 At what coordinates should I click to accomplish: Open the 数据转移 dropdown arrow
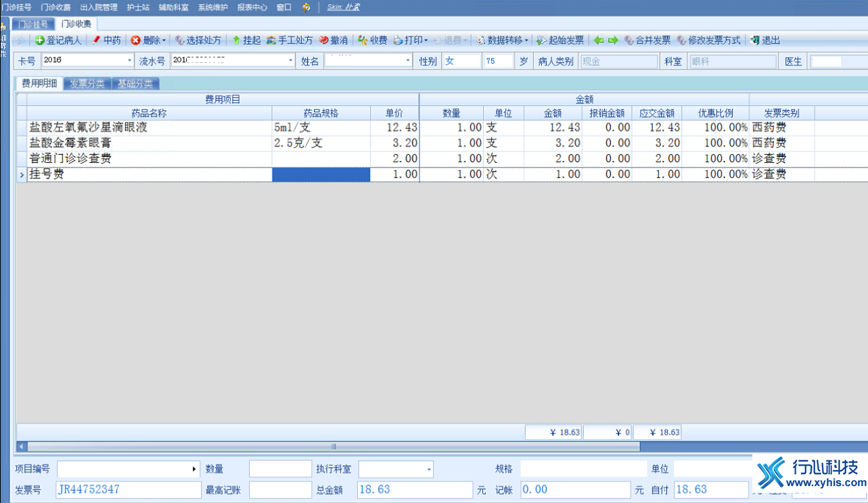coord(526,41)
